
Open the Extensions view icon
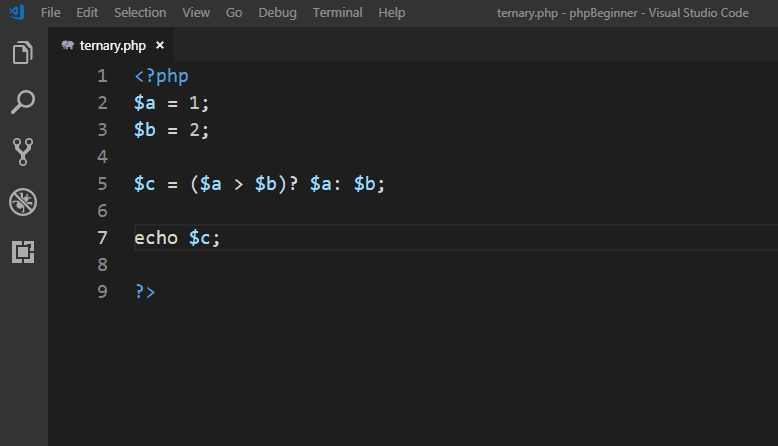tap(23, 252)
